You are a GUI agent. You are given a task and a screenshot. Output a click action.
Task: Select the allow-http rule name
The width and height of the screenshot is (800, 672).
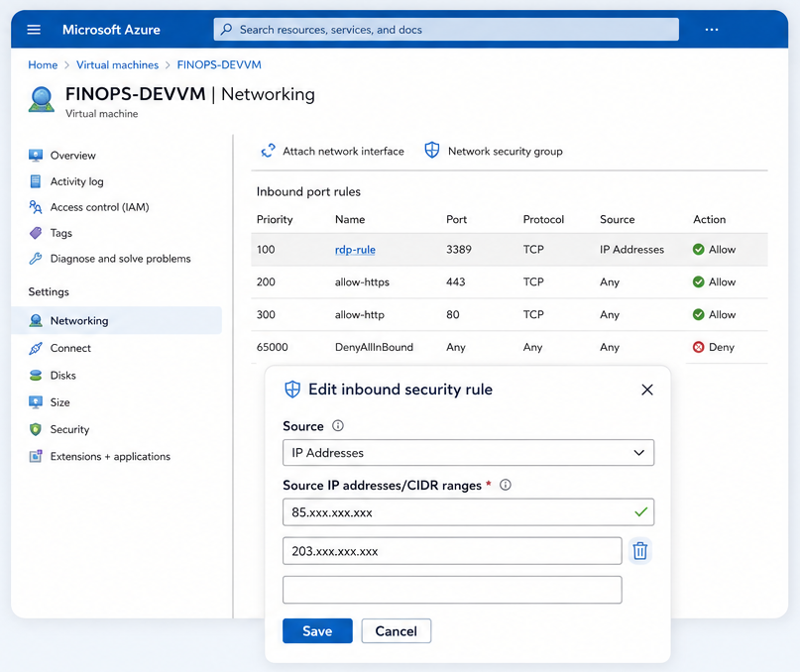pos(359,314)
